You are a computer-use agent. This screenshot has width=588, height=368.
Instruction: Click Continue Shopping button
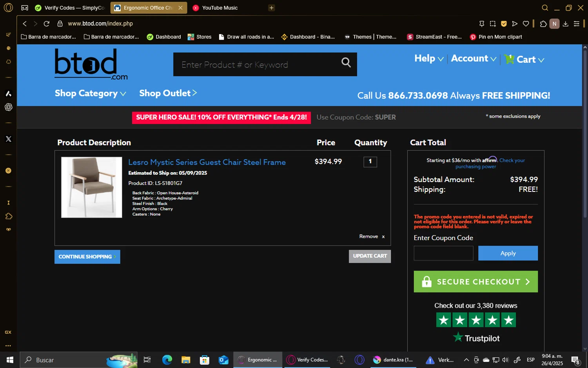(87, 257)
